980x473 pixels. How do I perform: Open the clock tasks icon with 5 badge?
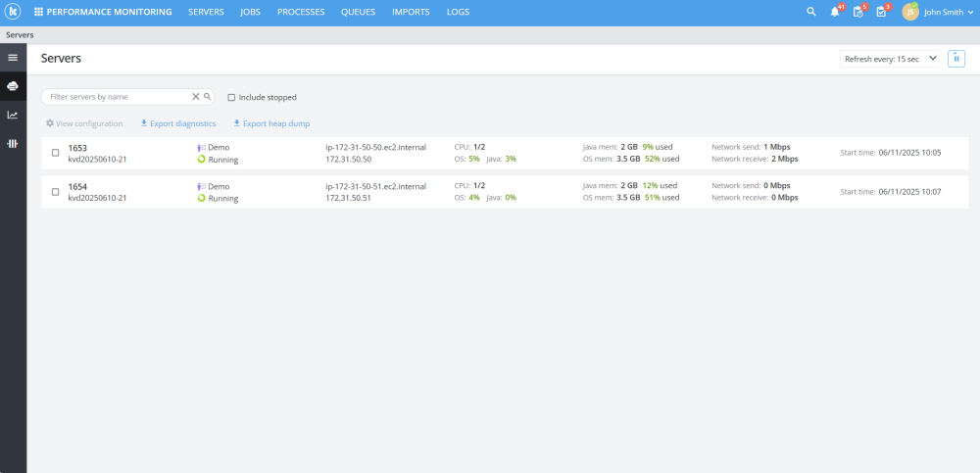tap(858, 12)
